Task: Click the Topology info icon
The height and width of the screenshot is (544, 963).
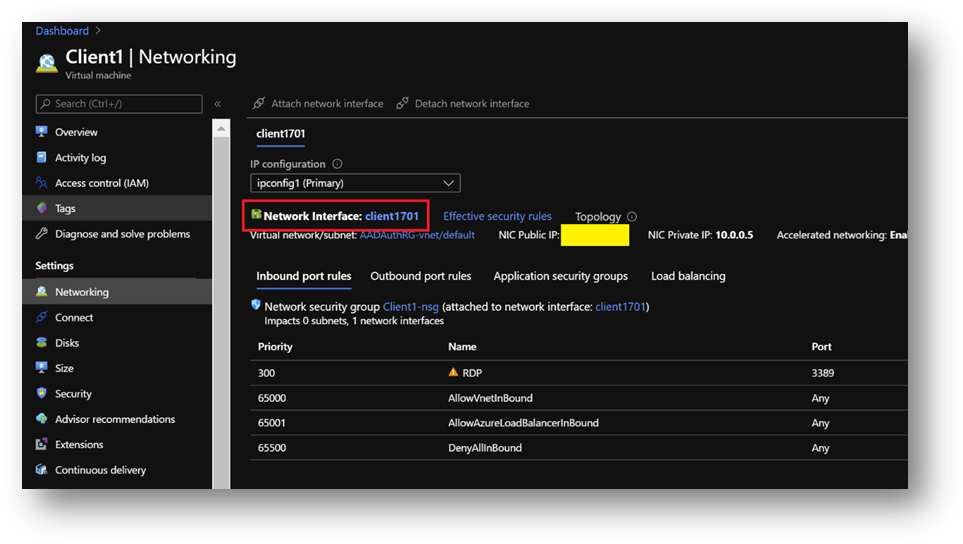Action: (x=632, y=217)
